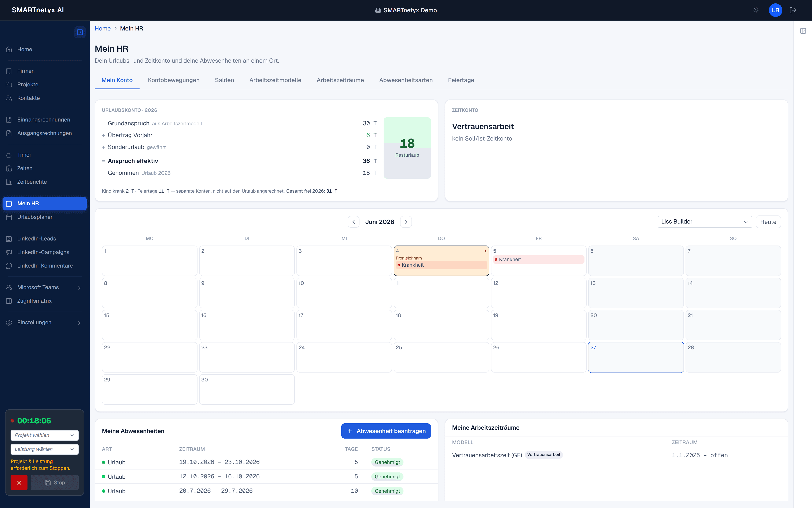Discard the running timer with red X
Image resolution: width=812 pixels, height=508 pixels.
click(19, 482)
